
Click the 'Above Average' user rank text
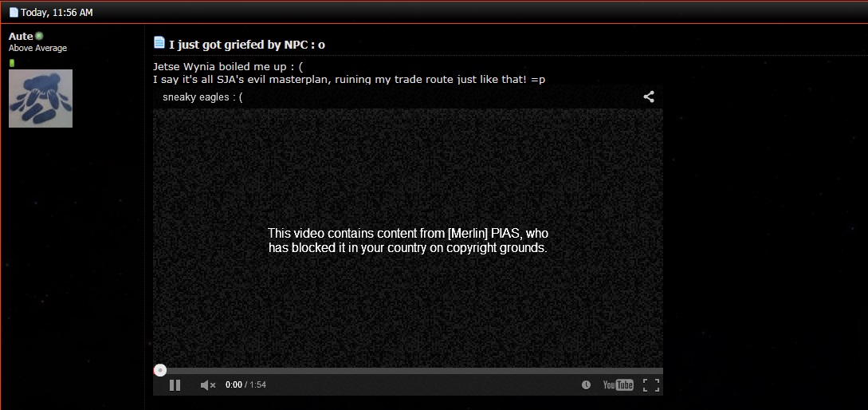pos(37,48)
